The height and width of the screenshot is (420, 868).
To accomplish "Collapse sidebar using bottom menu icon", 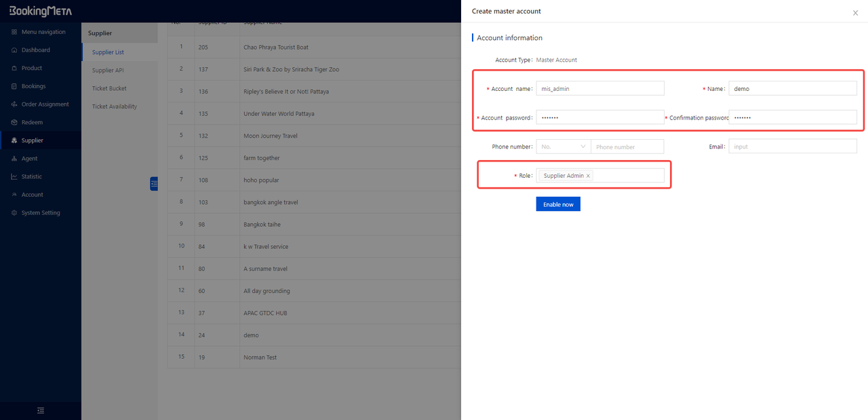I will tap(41, 411).
